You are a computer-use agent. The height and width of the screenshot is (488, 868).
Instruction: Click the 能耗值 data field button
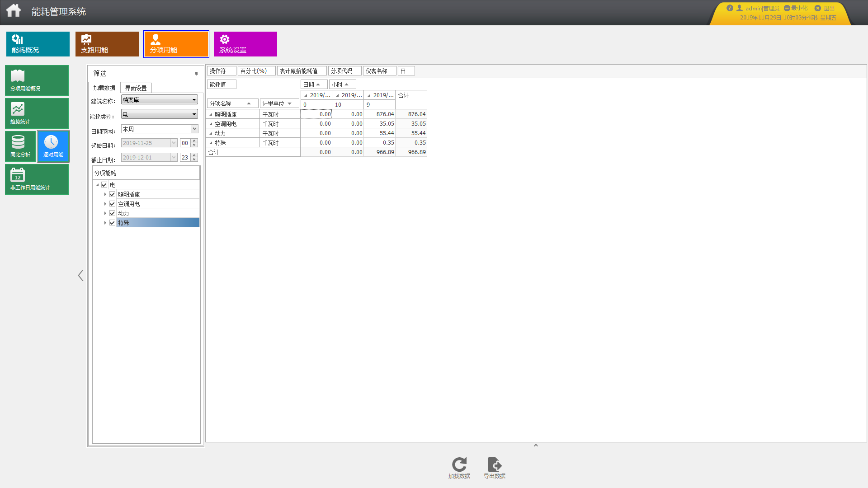pos(222,84)
